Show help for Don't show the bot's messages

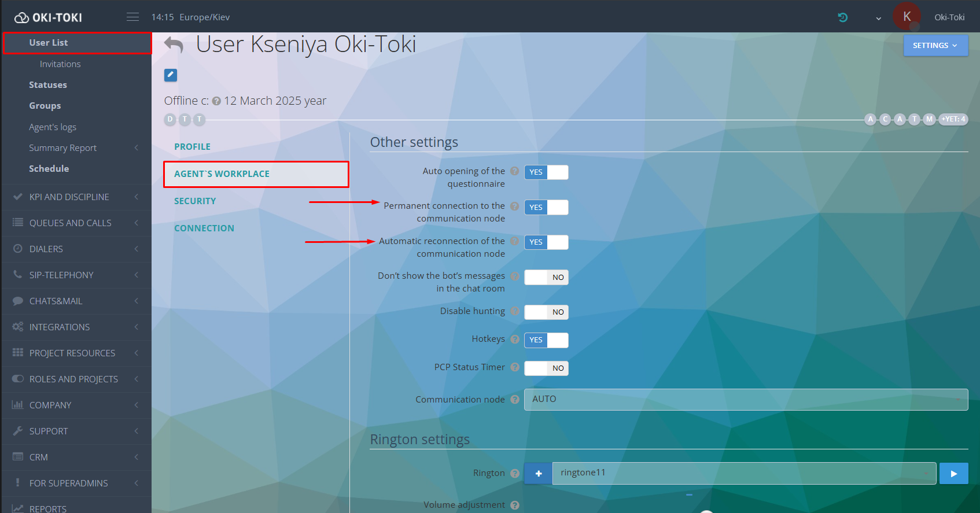coord(515,276)
